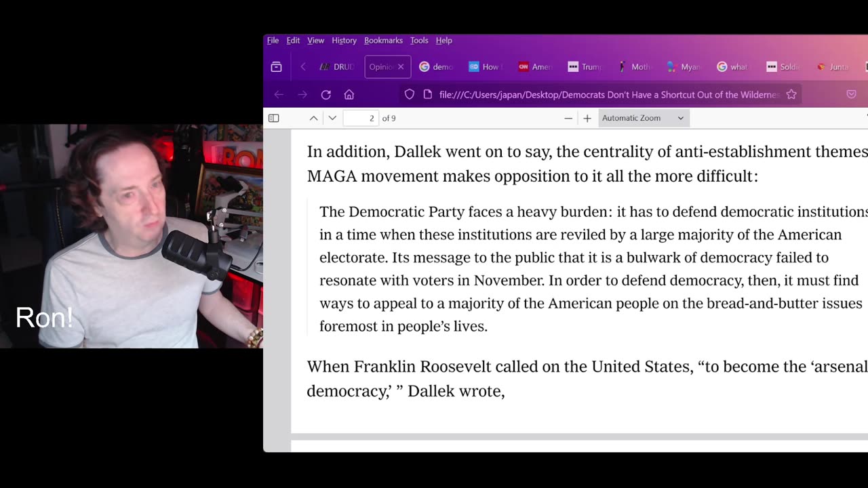Open the History menu
Image resolution: width=868 pixels, height=488 pixels.
[344, 41]
